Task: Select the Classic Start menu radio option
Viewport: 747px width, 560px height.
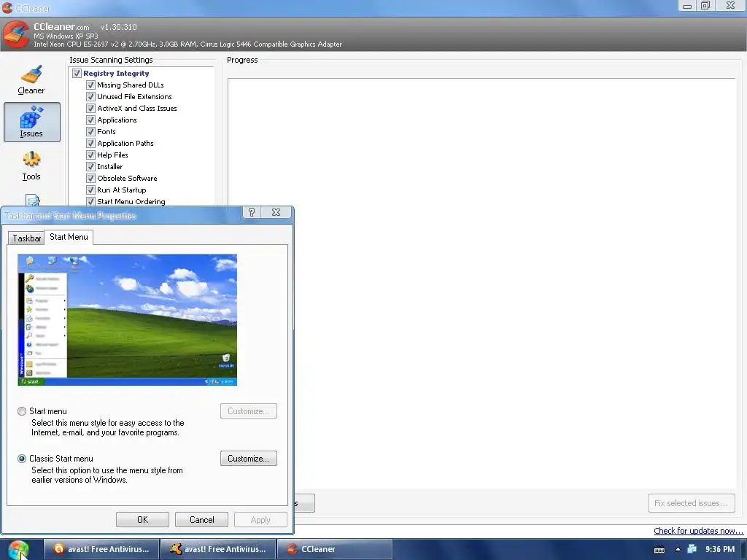Action: 22,459
